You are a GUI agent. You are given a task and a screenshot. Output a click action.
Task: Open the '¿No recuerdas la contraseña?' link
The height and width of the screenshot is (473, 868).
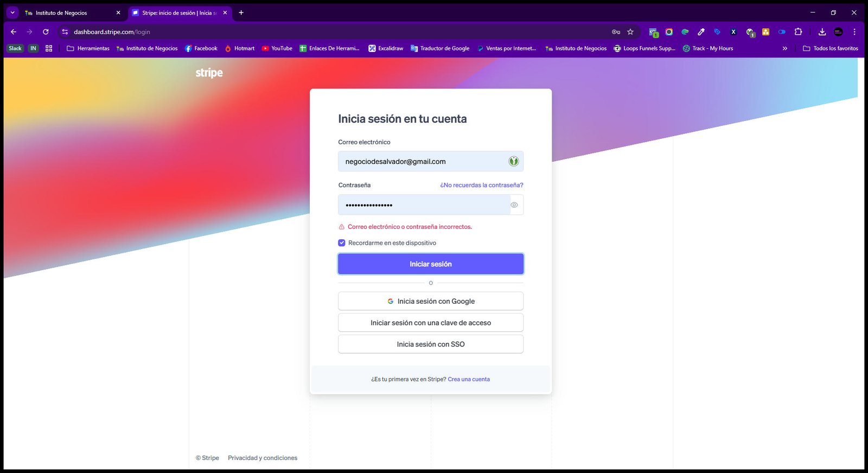482,185
